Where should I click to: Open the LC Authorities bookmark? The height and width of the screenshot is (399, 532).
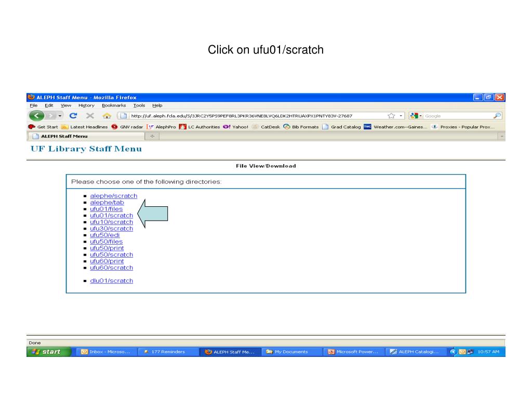coord(199,127)
